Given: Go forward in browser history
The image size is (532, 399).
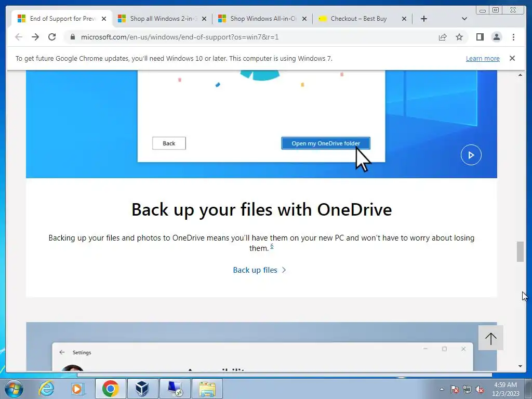Looking at the screenshot, I should coord(35,37).
